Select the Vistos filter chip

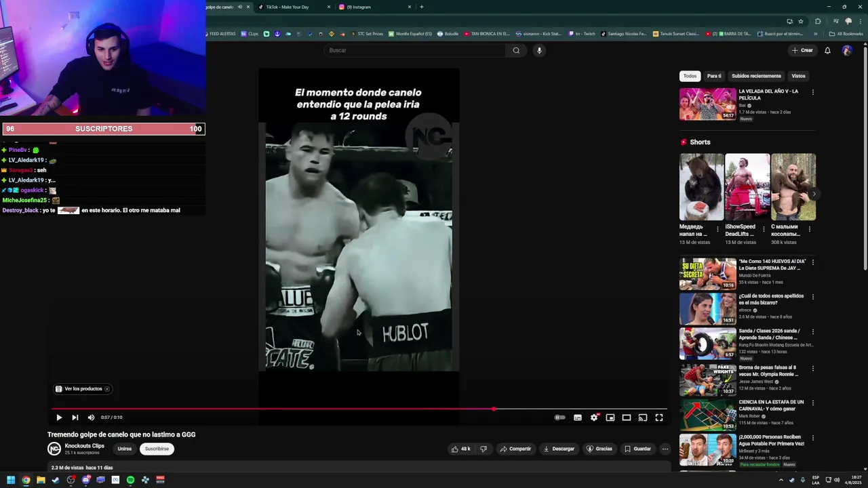tap(798, 76)
